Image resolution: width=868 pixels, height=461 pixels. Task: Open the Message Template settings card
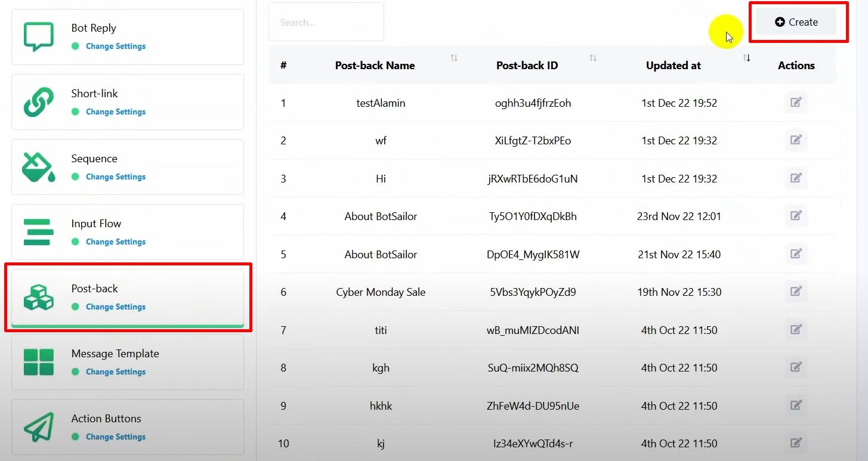coord(128,362)
